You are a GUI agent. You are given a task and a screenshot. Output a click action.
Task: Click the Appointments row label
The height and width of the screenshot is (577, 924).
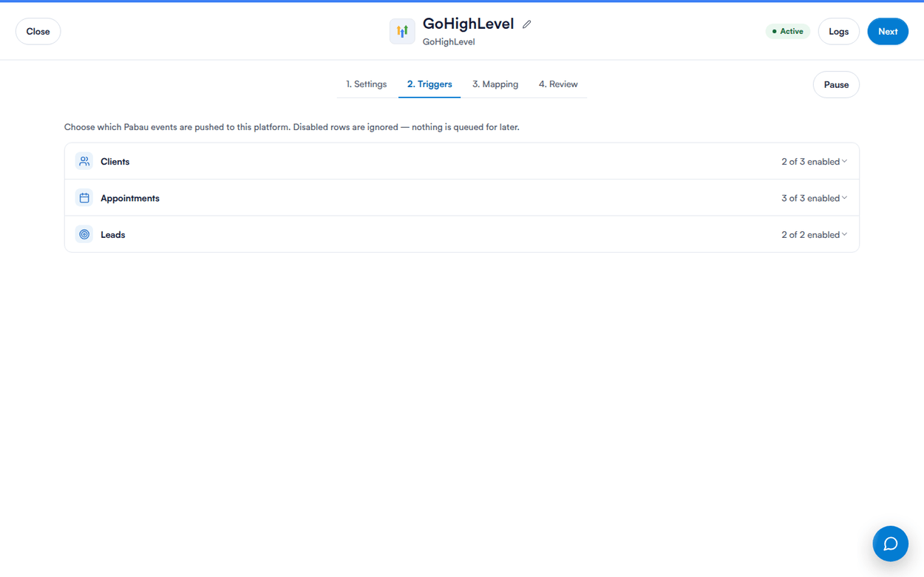coord(130,198)
